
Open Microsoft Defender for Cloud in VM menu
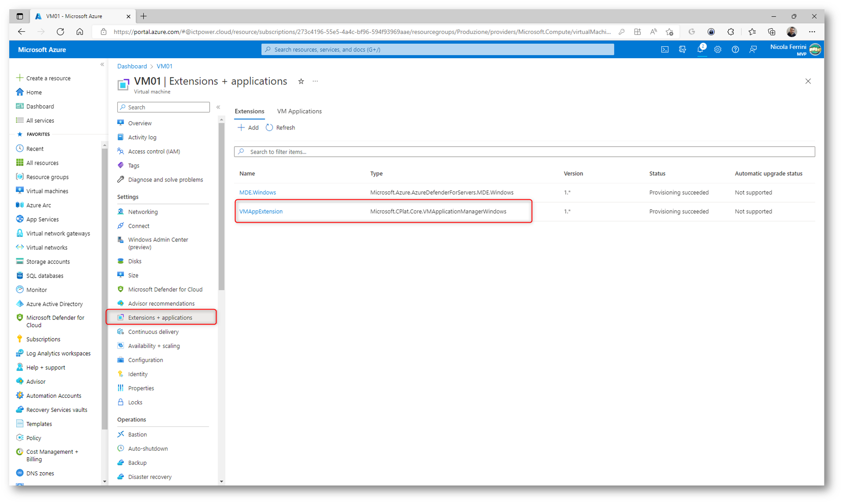click(x=165, y=289)
